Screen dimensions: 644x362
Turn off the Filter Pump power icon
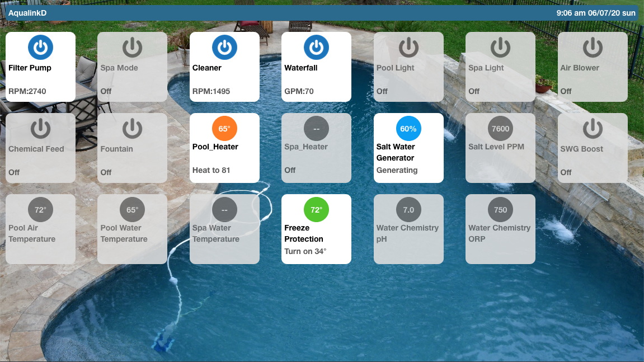coord(40,48)
